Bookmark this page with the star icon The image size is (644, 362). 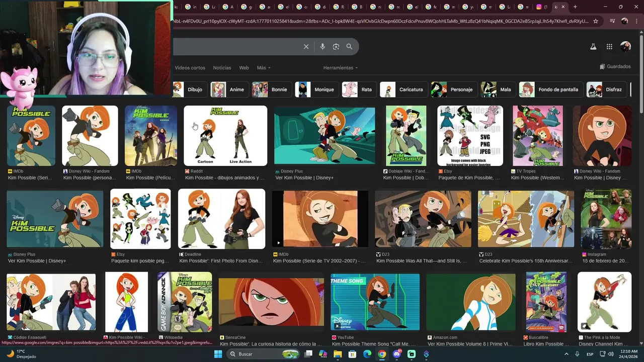[x=596, y=21]
